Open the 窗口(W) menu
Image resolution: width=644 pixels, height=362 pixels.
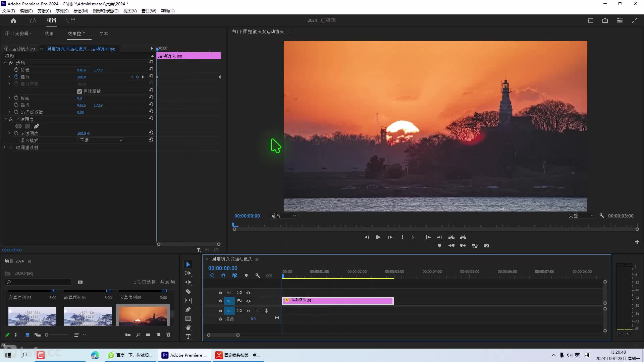point(149,11)
